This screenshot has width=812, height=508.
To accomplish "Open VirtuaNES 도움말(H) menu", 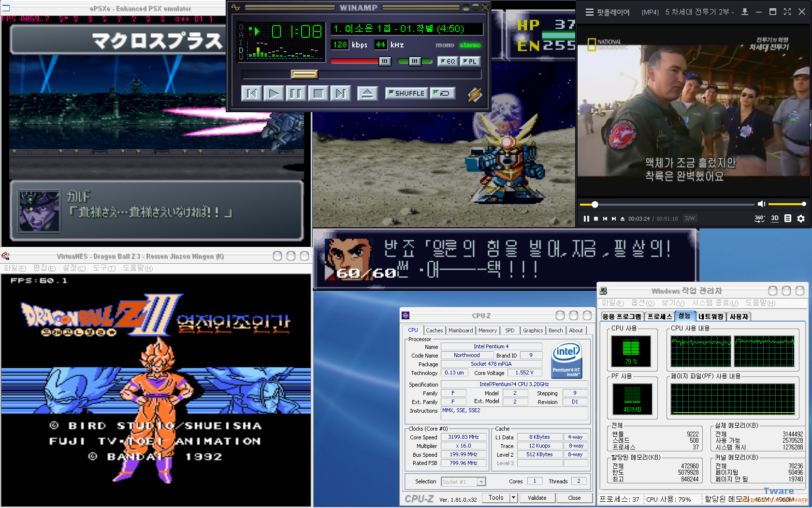I will 138,268.
